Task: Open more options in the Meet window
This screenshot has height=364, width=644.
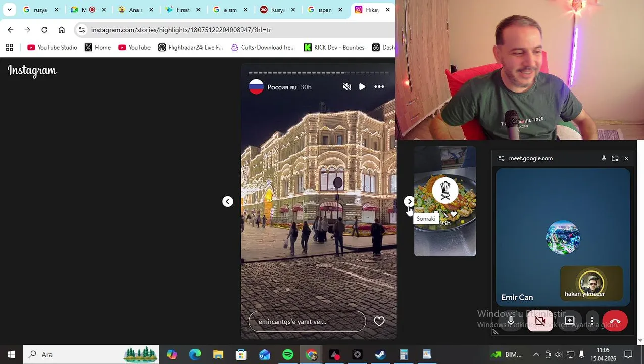Action: 592,321
